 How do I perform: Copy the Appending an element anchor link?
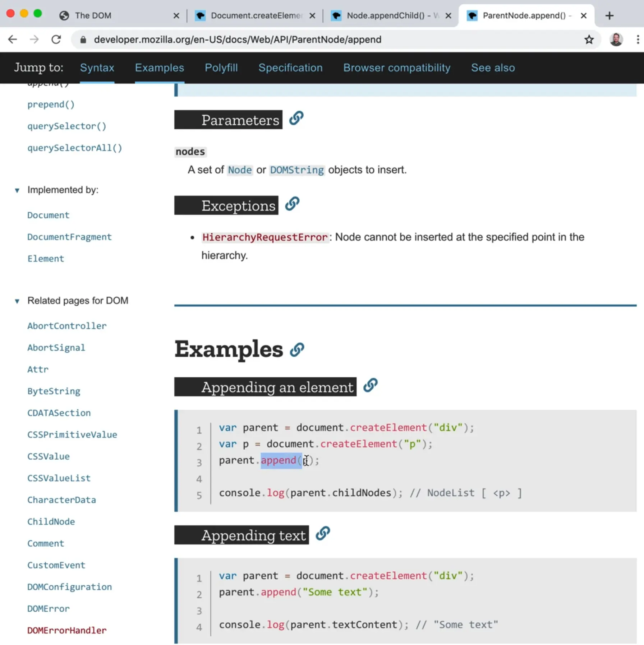pos(370,386)
